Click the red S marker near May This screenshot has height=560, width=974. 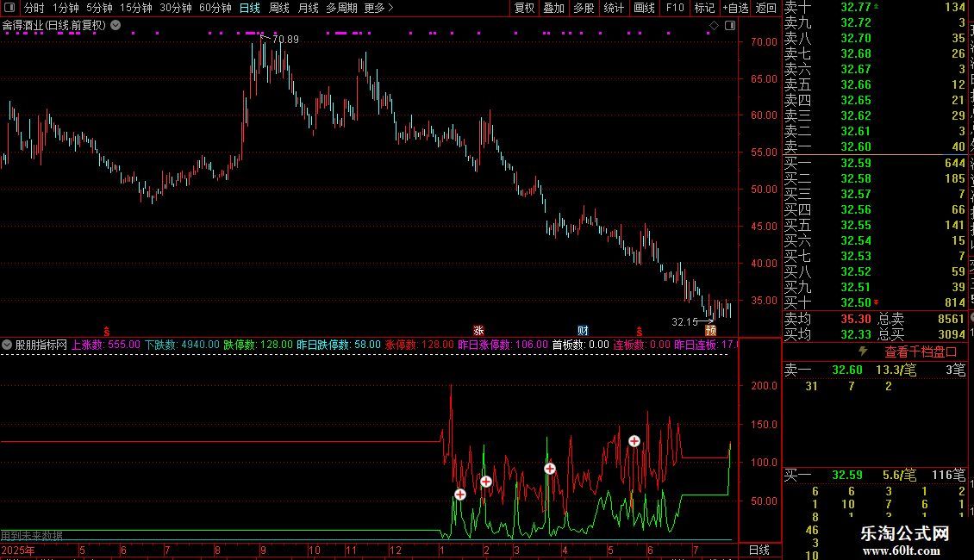(107, 332)
